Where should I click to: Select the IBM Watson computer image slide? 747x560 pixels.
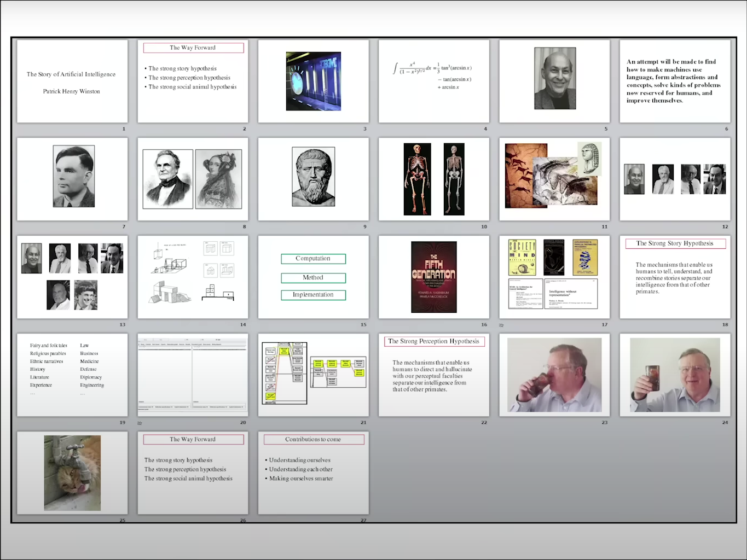tap(313, 81)
